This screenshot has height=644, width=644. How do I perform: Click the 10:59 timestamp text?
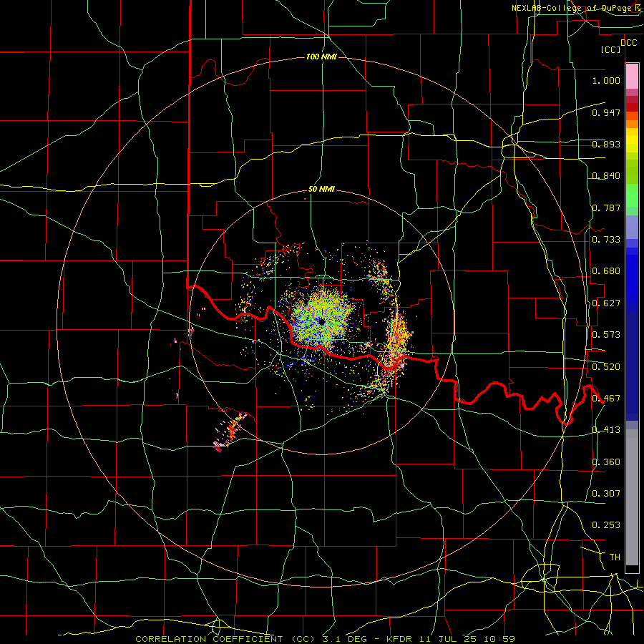(x=499, y=639)
